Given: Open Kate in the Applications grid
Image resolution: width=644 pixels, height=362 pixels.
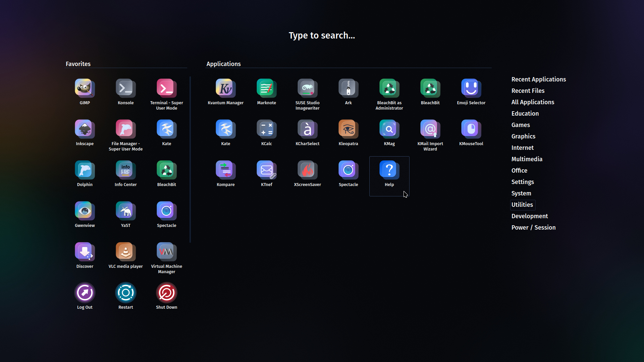Looking at the screenshot, I should 226,133.
